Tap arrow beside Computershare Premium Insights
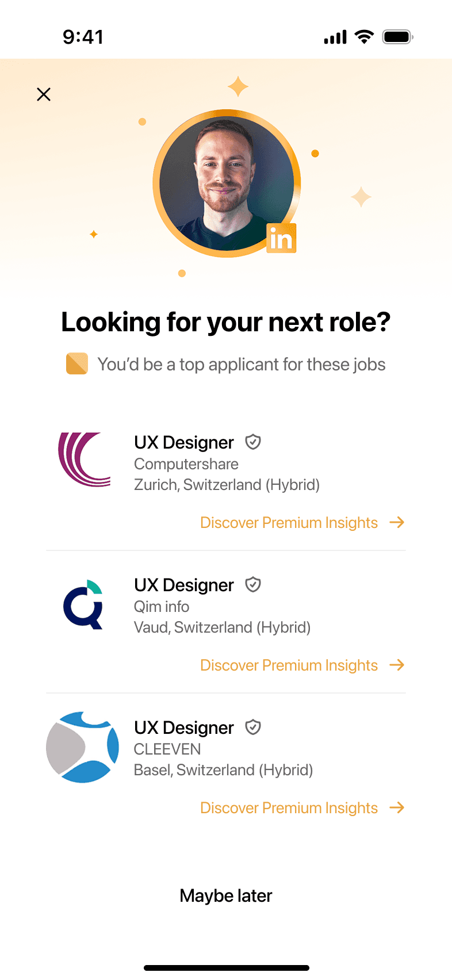This screenshot has height=980, width=452. 397,522
